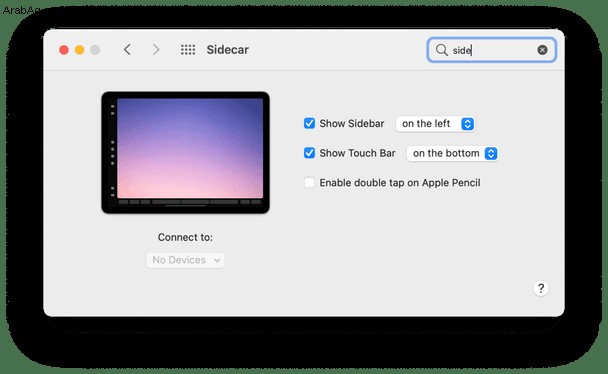Close the Sidecar window with the red button

(64, 50)
